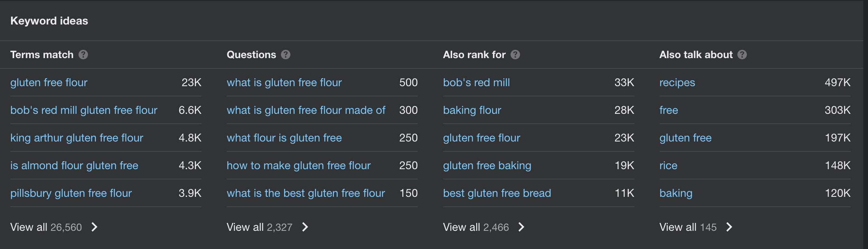The width and height of the screenshot is (868, 249).
Task: Expand View all 2,327 questions arrow
Action: pyautogui.click(x=305, y=227)
